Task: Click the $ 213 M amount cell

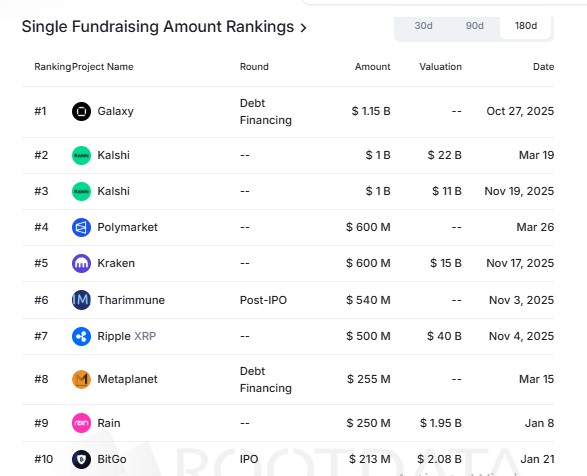Action: point(369,459)
